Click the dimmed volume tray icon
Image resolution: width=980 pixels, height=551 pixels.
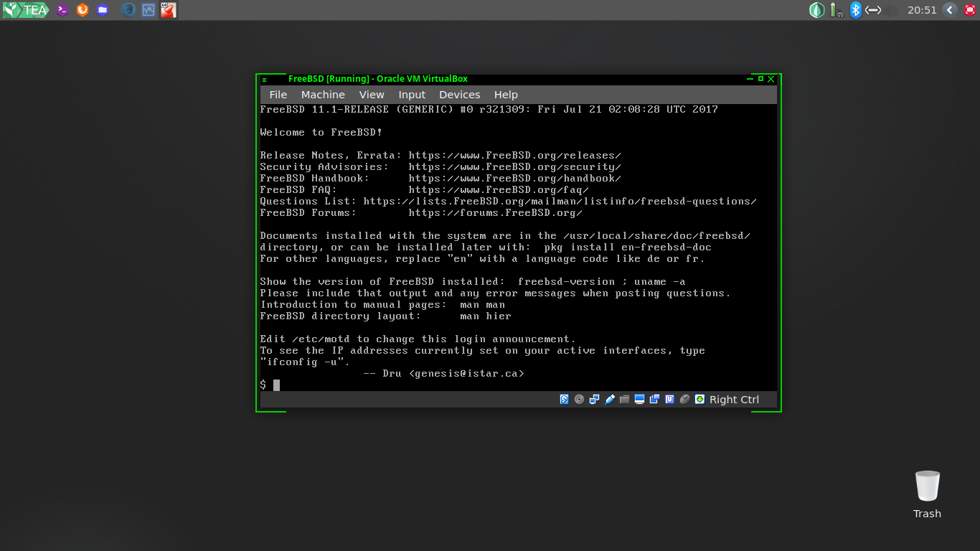tap(892, 10)
